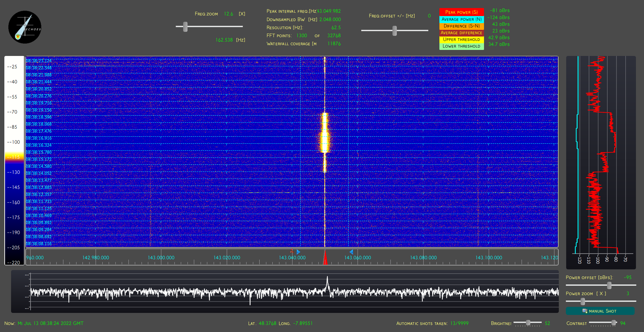
Task: Click the 143.080.000 frequency label
Action: tap(423, 258)
